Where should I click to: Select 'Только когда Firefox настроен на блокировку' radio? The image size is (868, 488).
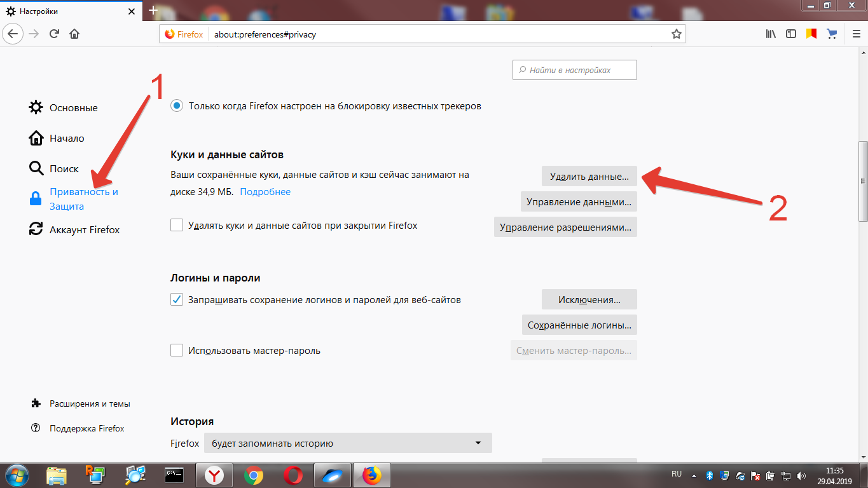click(x=177, y=106)
